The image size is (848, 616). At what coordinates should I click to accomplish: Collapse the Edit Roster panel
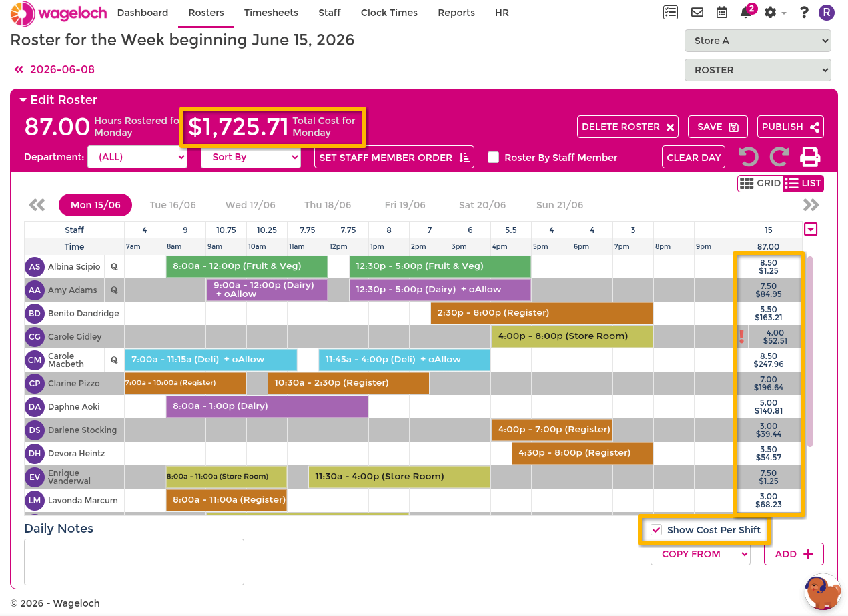[x=59, y=100]
